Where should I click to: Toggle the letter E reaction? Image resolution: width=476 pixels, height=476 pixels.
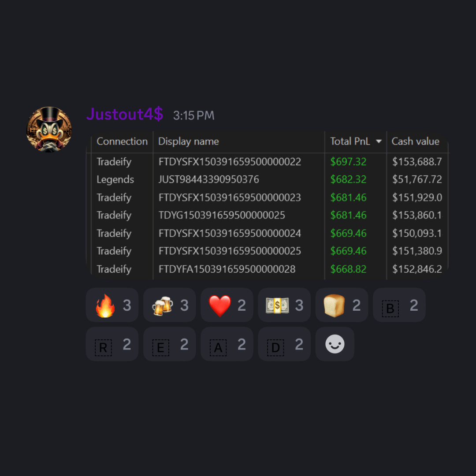[x=169, y=344]
